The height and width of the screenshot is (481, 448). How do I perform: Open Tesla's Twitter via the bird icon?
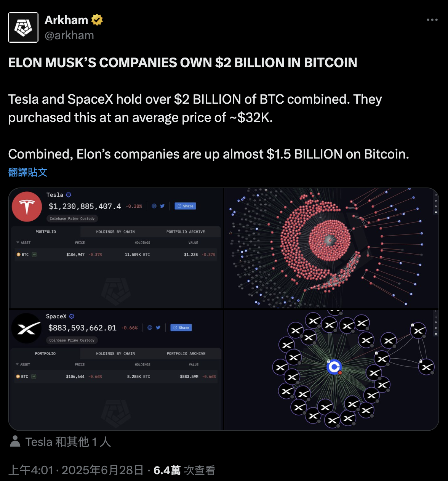162,206
